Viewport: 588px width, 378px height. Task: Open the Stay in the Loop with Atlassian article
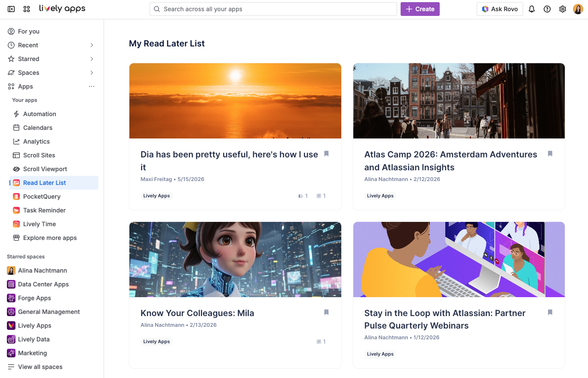[445, 319]
